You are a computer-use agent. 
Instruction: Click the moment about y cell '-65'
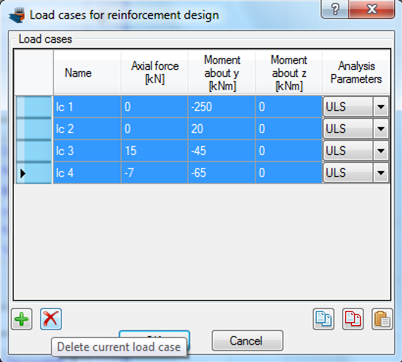coord(222,173)
